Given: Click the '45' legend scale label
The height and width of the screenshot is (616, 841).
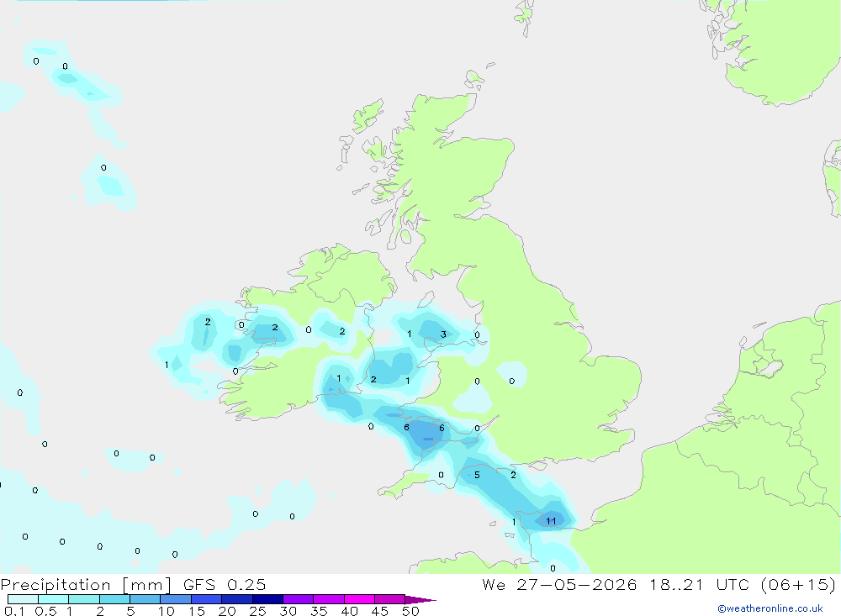Looking at the screenshot, I should tap(380, 611).
